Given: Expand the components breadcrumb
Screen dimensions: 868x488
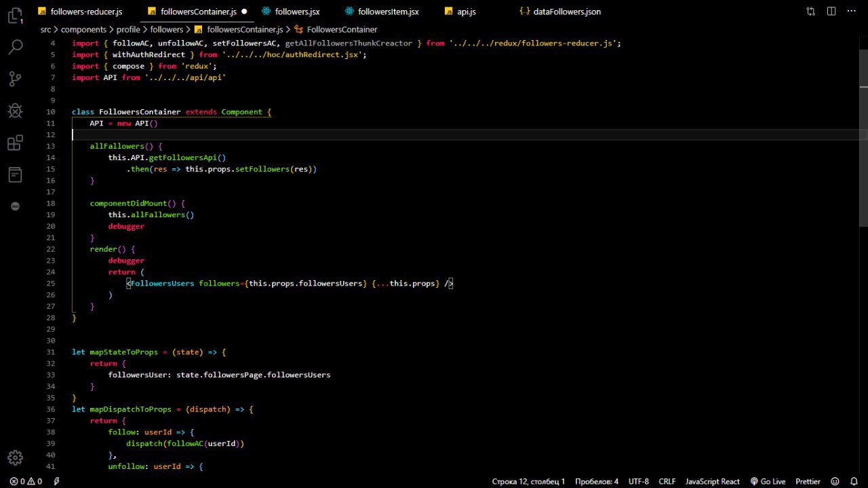Looking at the screenshot, I should coord(83,29).
